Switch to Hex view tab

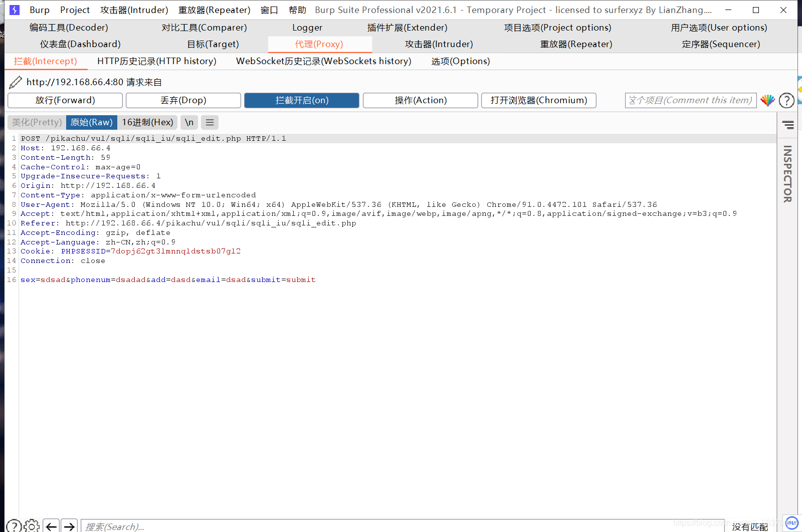[x=147, y=122]
